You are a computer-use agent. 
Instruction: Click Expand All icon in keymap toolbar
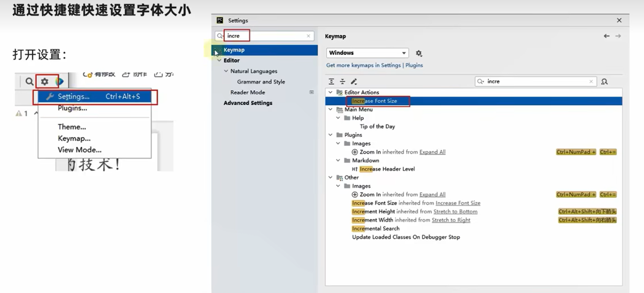pyautogui.click(x=331, y=81)
